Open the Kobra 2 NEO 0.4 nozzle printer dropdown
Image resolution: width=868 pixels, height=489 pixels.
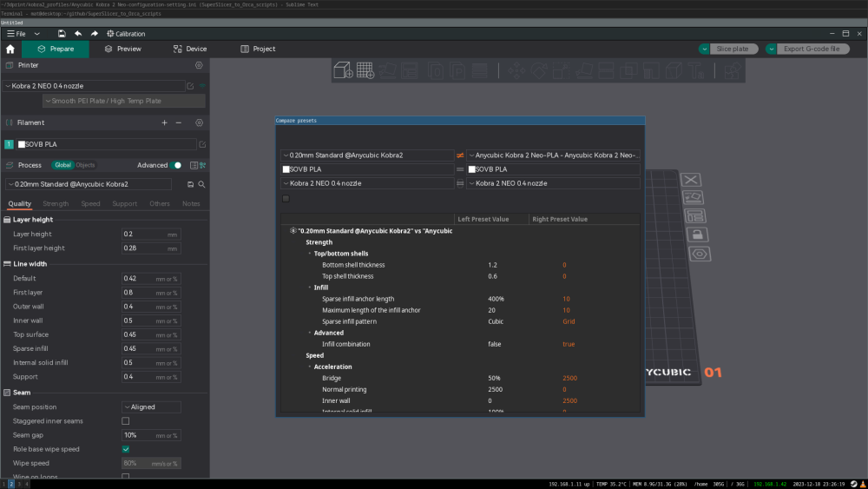95,86
